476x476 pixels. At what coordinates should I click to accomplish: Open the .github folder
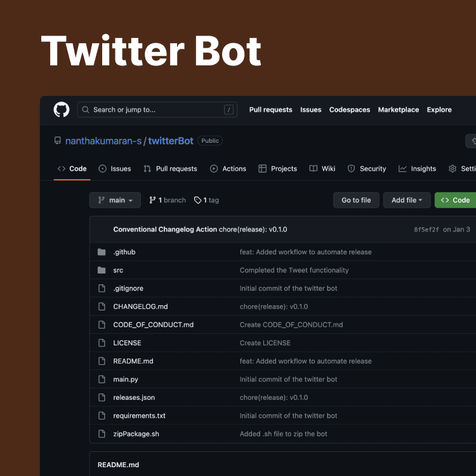(x=124, y=252)
